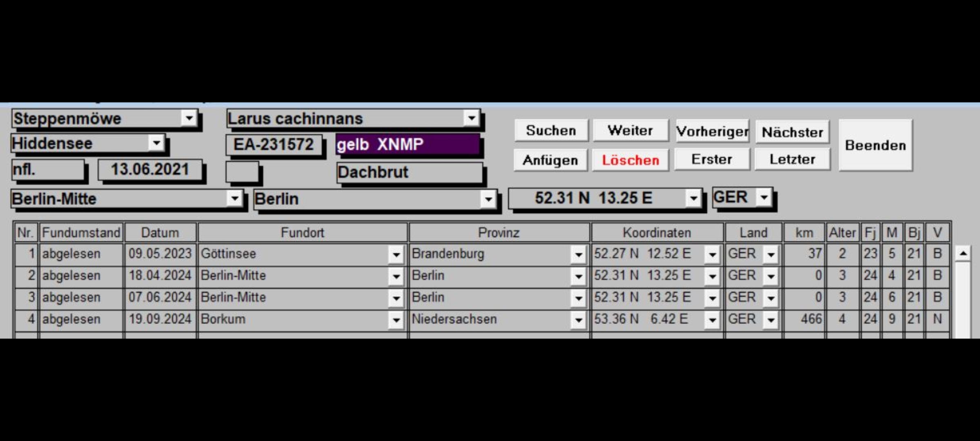The image size is (980, 441).
Task: Click the 13.06.2021 date field
Action: click(x=150, y=169)
